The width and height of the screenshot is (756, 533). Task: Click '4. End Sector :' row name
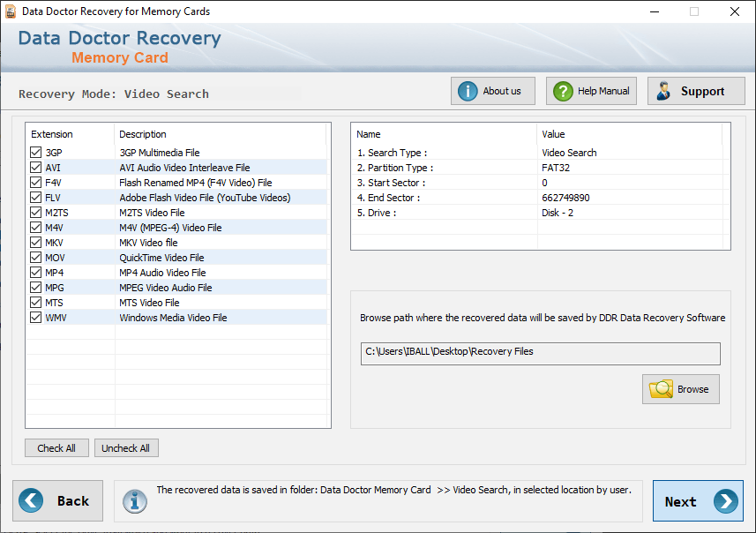point(389,198)
